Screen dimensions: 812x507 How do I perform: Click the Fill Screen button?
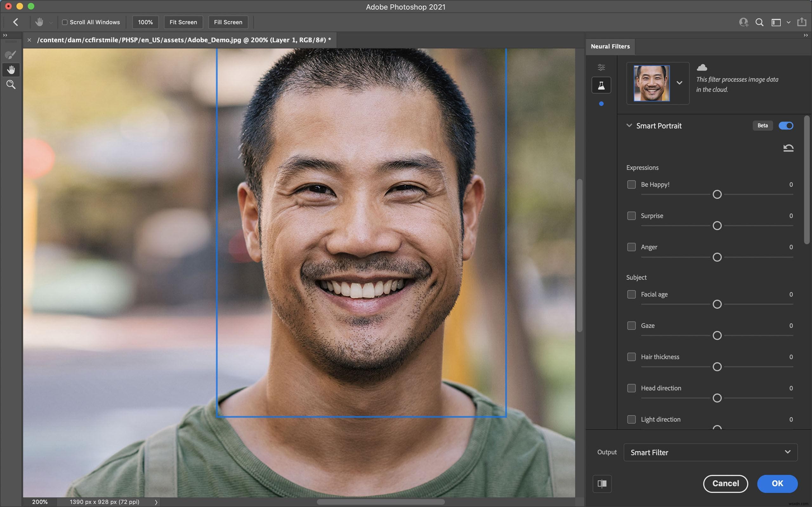(229, 22)
